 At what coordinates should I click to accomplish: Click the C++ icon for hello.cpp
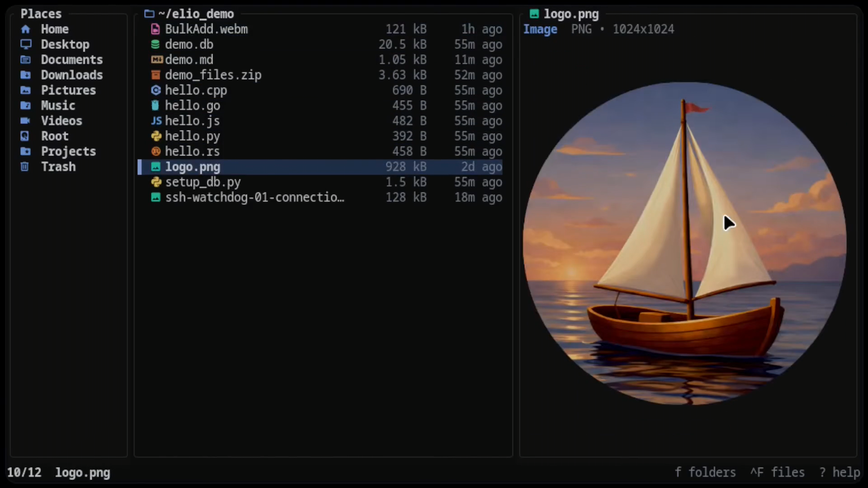(x=156, y=90)
